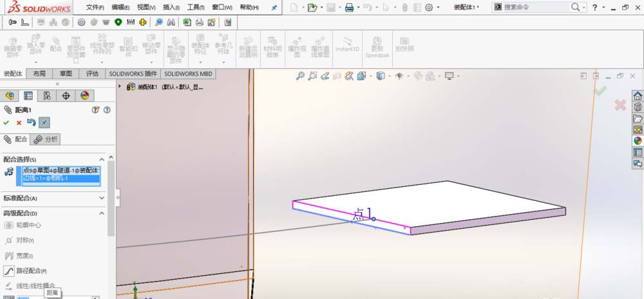Click the blue undo arrow in the mate panel
Screen dimensions: 644x299
[x=31, y=122]
